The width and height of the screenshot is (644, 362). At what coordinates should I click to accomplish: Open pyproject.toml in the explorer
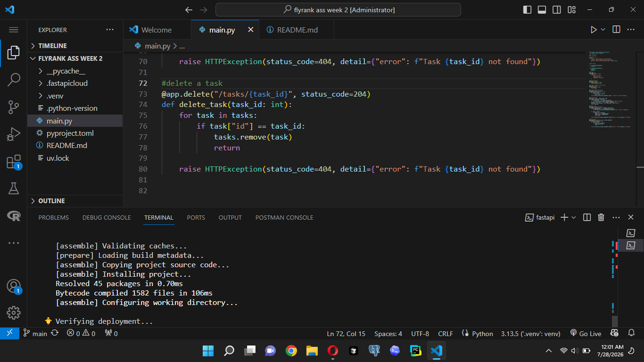pyautogui.click(x=76, y=133)
